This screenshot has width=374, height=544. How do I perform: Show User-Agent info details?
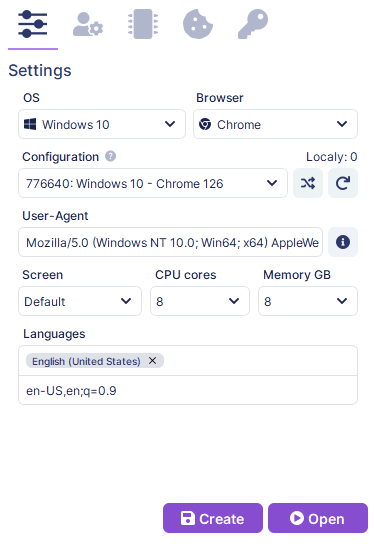click(x=343, y=242)
